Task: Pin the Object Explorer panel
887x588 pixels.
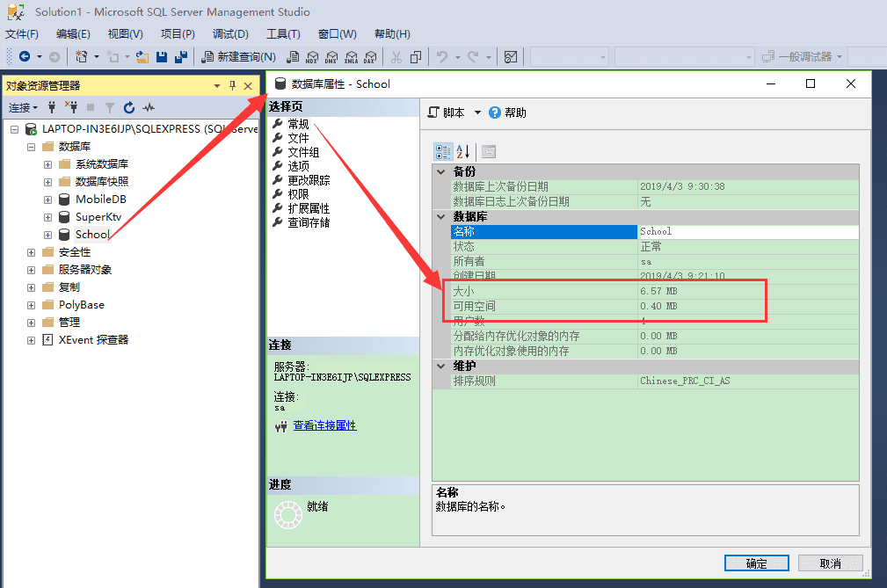Action: [232, 85]
